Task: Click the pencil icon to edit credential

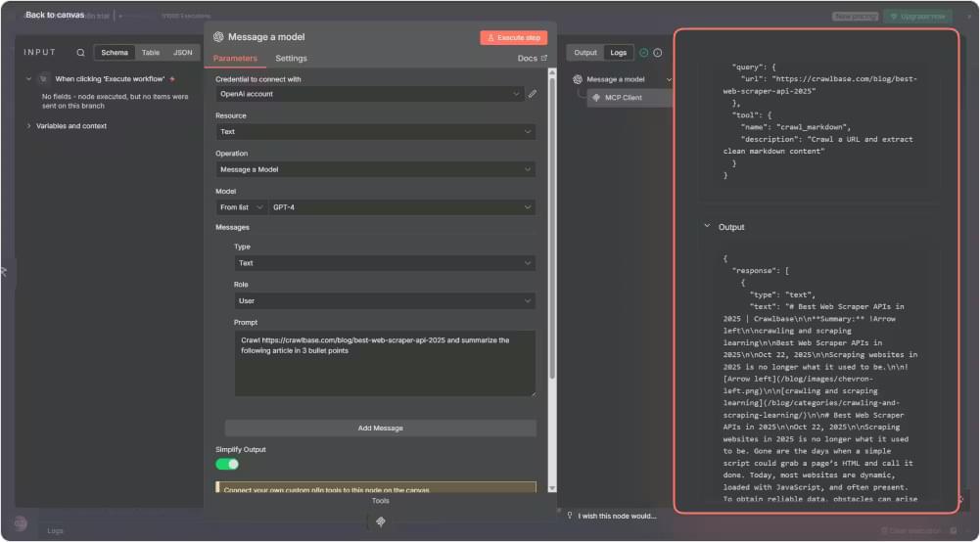Action: tap(533, 94)
